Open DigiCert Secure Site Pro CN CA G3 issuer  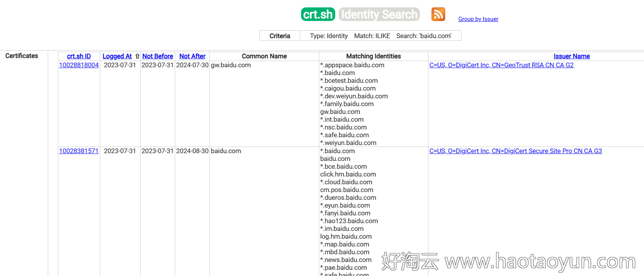pyautogui.click(x=515, y=151)
